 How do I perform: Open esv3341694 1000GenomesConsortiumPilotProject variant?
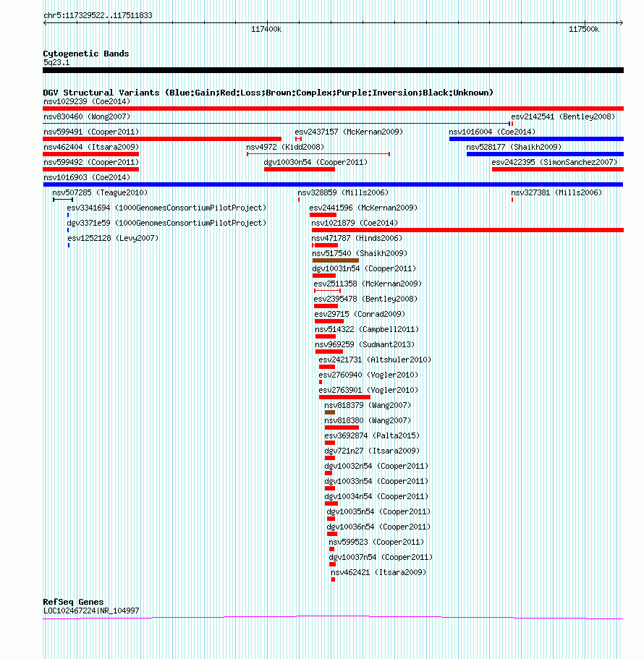click(167, 208)
